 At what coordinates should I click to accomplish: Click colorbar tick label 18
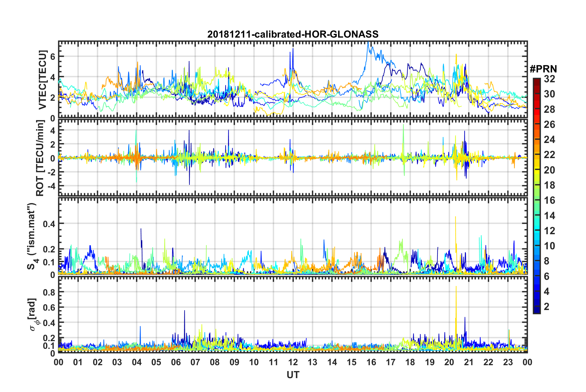tap(549, 185)
